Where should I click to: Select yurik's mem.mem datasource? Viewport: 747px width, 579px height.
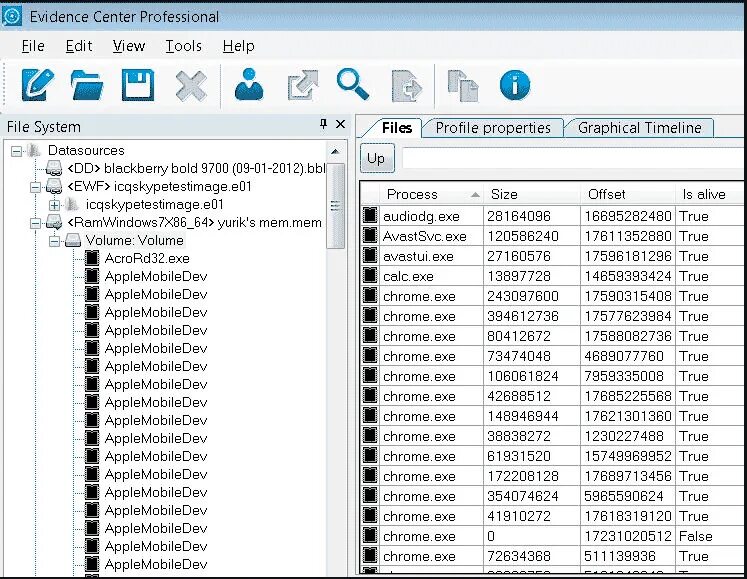click(x=194, y=223)
